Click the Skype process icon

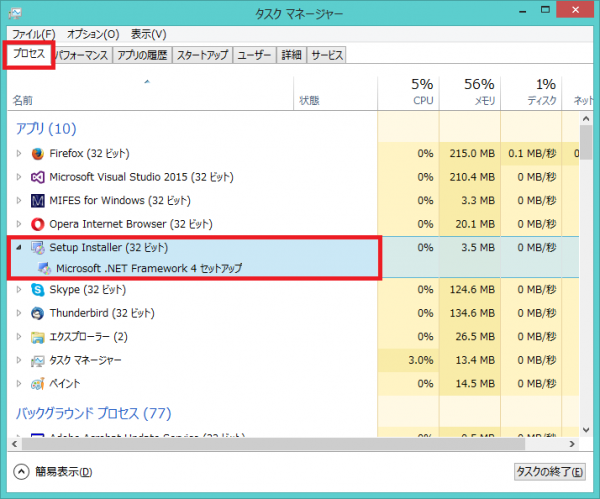(38, 290)
